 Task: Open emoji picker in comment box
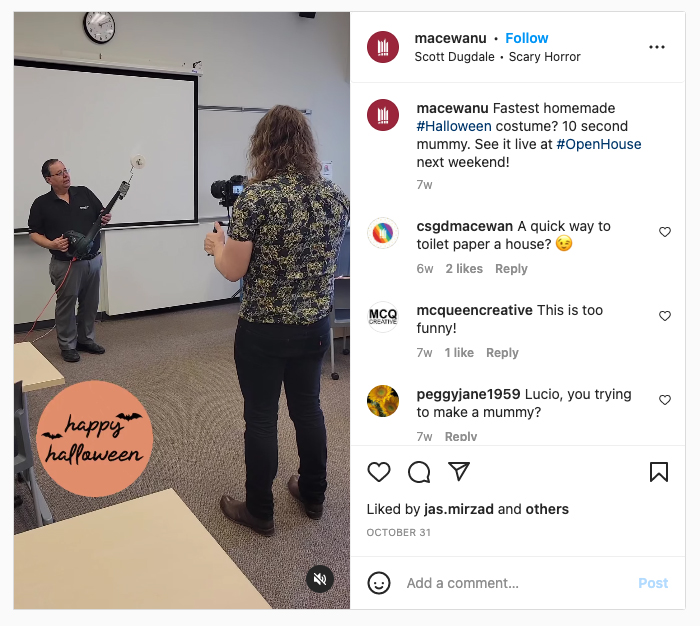coord(379,583)
